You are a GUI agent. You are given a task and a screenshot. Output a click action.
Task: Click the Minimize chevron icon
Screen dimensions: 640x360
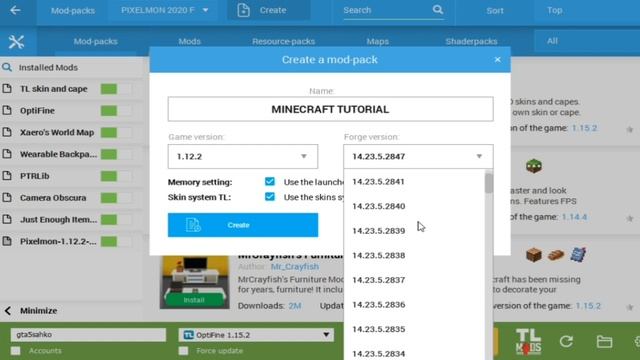click(x=8, y=311)
